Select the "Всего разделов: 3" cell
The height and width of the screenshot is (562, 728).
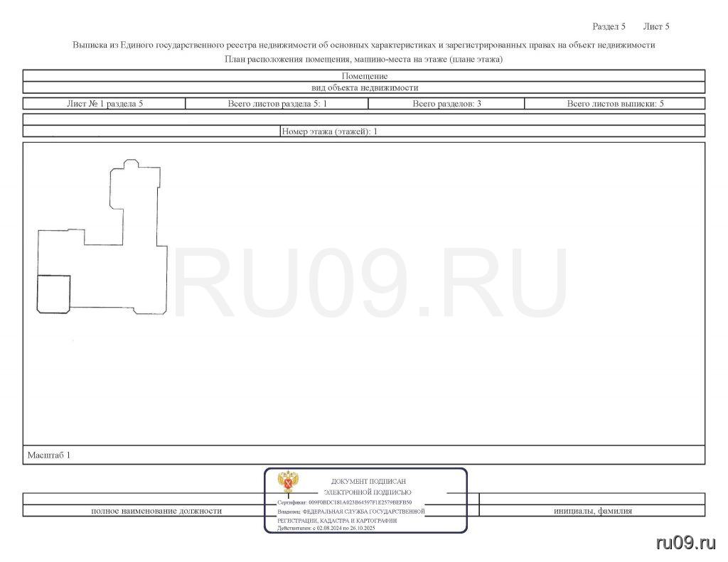pyautogui.click(x=446, y=104)
